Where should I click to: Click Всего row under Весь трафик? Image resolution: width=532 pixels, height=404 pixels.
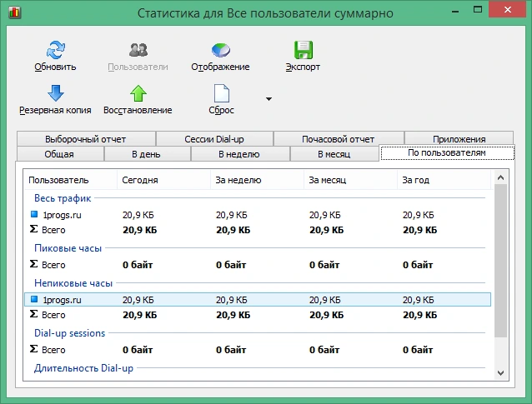(x=258, y=230)
